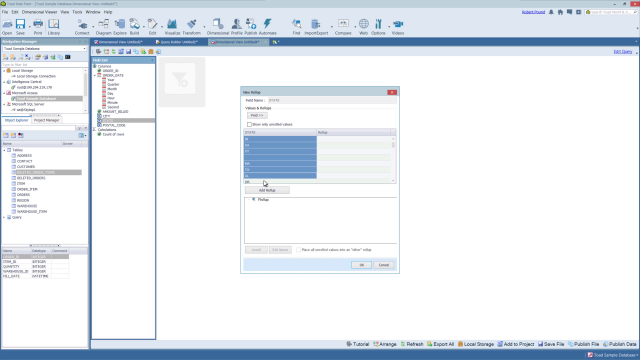Save using the Save toolbar icon
Screen dimensions: 640x360
[x=20, y=27]
